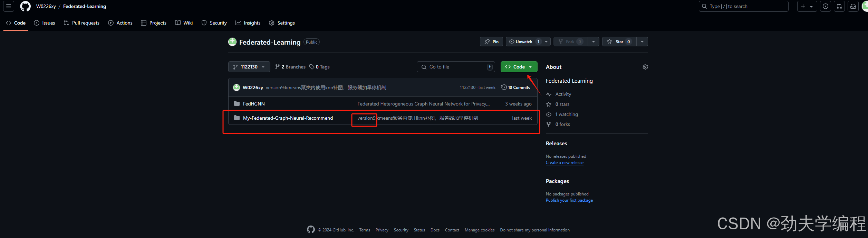Open the Packages heading link
The image size is (868, 238).
tap(557, 181)
